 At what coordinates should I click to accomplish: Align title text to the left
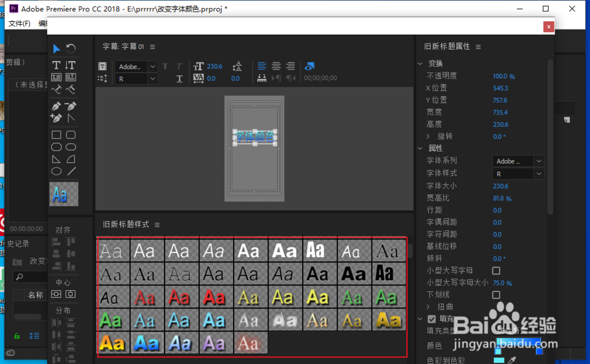tap(262, 66)
